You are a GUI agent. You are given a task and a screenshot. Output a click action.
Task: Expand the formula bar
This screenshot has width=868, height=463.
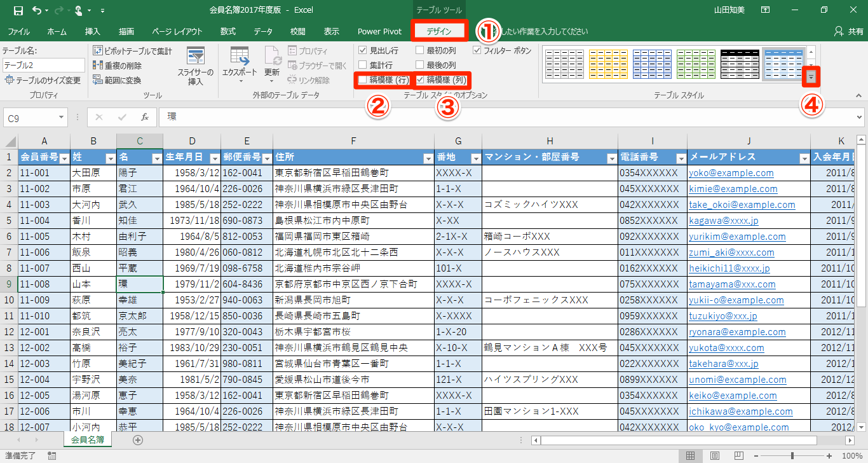(860, 118)
